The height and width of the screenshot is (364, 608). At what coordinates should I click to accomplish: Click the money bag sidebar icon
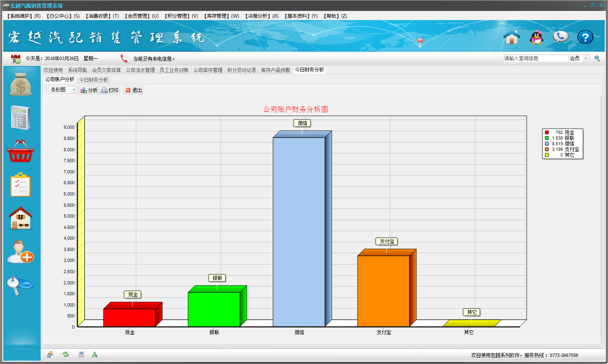pyautogui.click(x=21, y=84)
